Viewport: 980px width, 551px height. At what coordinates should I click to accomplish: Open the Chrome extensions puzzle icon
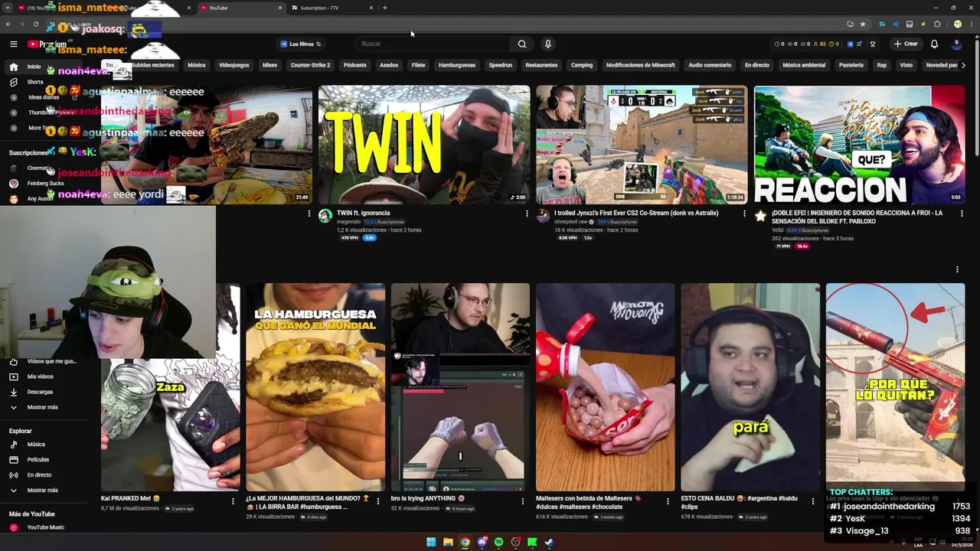coord(937,24)
